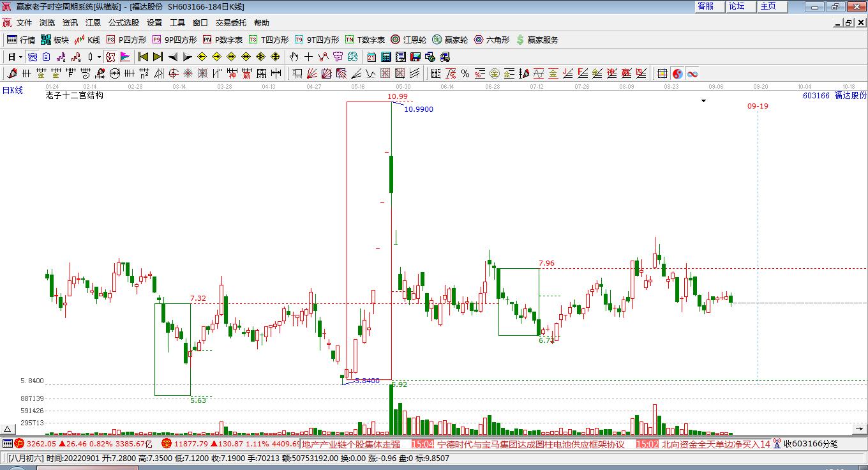Click the 福达股份 stock name link
Screen dimensions: 868x470
[x=851, y=95]
